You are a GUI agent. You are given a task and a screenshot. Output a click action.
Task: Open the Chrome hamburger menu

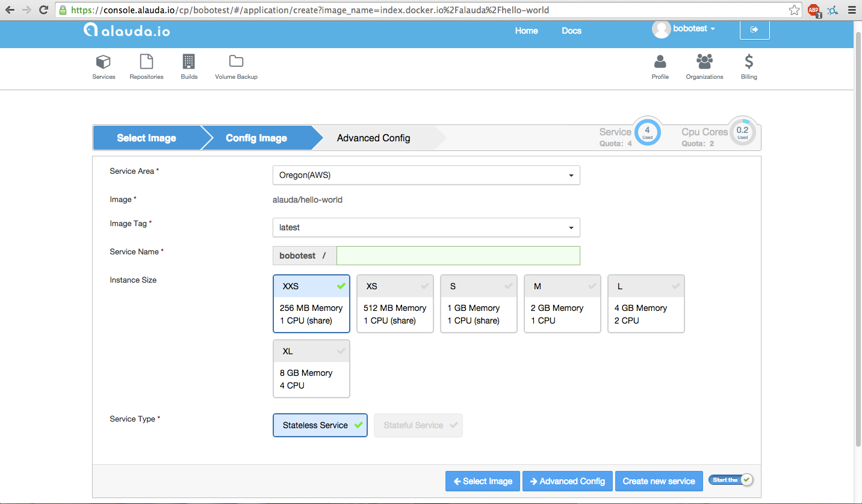[x=851, y=10]
